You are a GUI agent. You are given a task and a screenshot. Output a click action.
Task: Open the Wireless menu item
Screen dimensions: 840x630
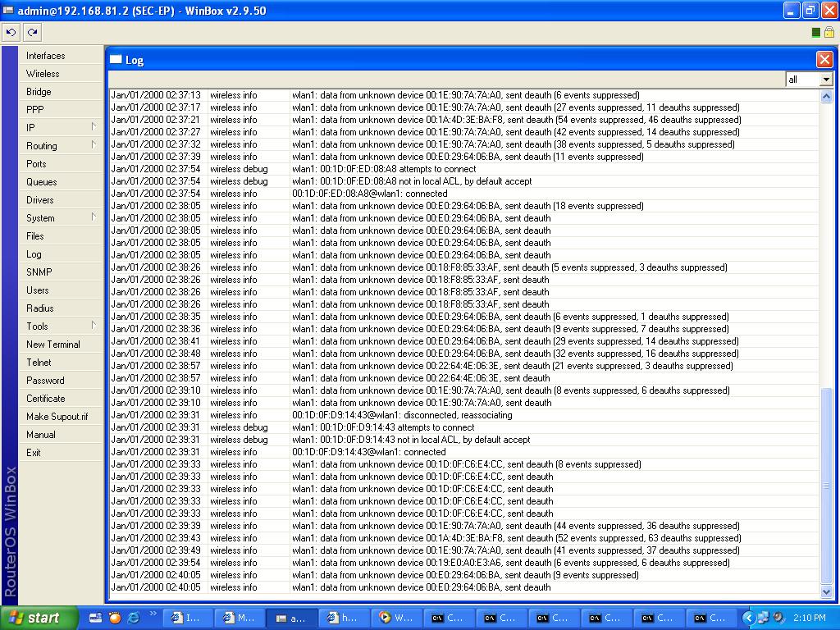pos(61,74)
